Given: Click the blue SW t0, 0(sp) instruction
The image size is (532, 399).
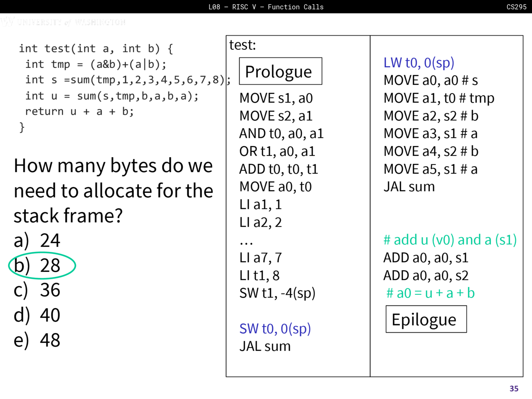Looking at the screenshot, I should pos(275,329).
